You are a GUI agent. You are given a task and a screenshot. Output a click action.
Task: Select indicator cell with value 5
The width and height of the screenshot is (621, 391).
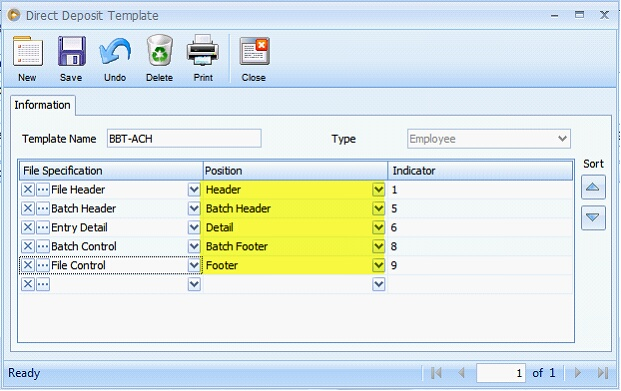pos(480,208)
